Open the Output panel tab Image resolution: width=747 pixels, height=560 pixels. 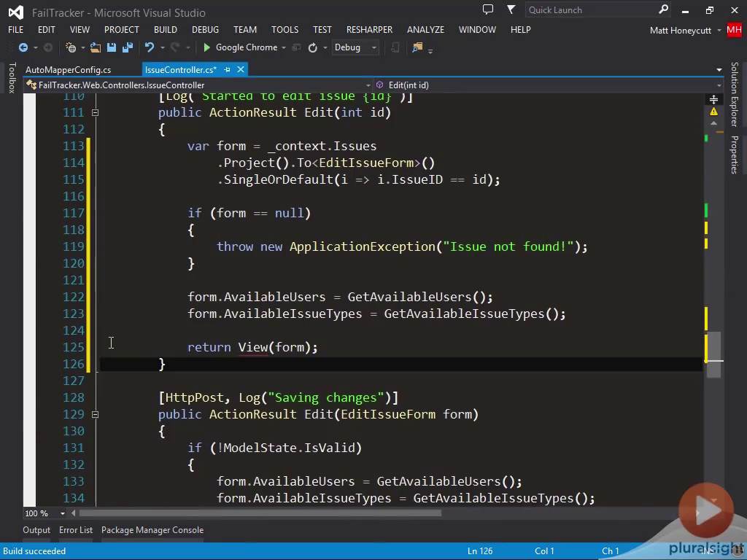coord(36,530)
